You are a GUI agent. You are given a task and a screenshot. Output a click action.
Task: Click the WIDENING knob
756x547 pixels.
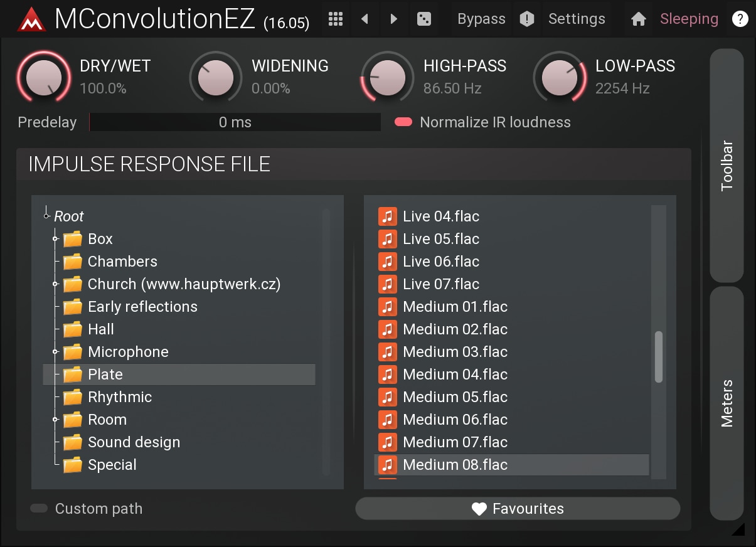[x=216, y=77]
